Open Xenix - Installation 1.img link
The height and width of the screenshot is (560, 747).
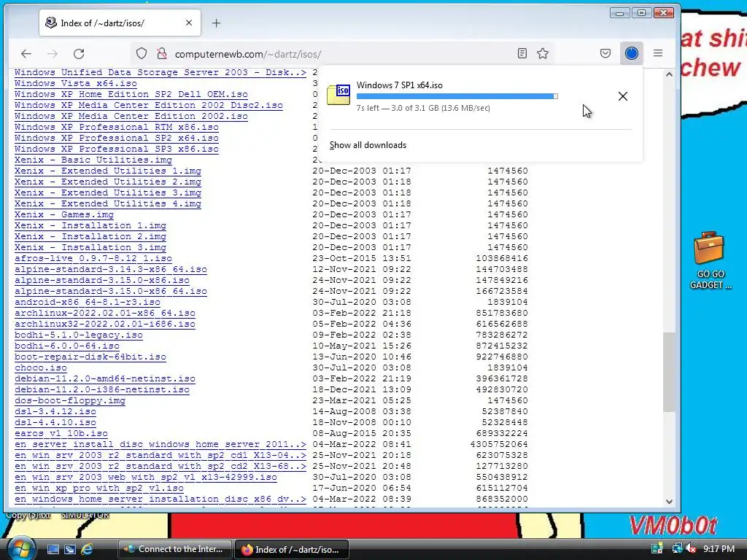tap(90, 226)
